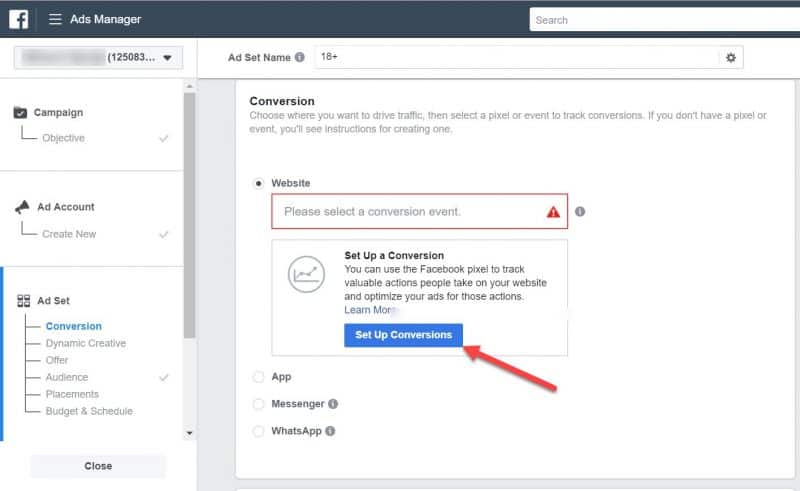The width and height of the screenshot is (800, 491).
Task: Click the Conversion section heading
Action: (x=282, y=101)
